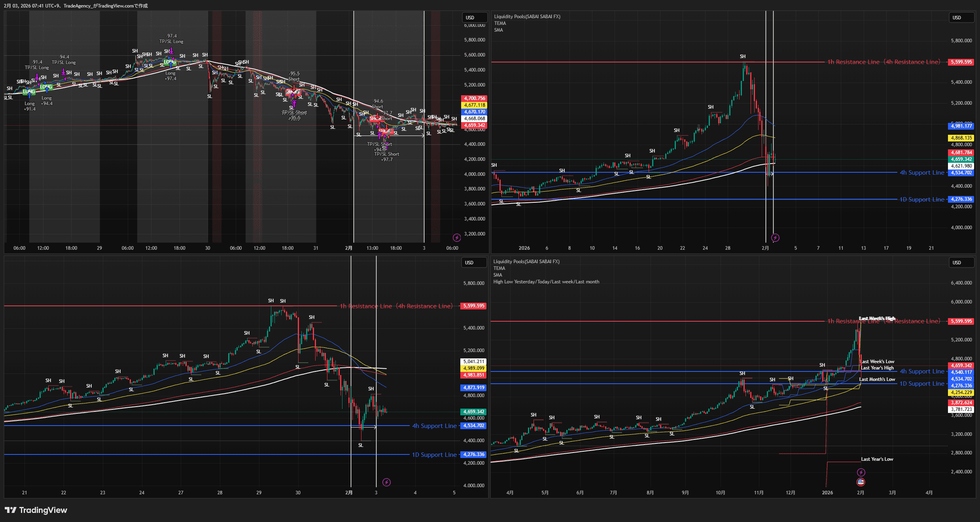Screen dimensions: 980x522
Task: Click lightning event icon in top-right chart
Action: click(x=775, y=237)
